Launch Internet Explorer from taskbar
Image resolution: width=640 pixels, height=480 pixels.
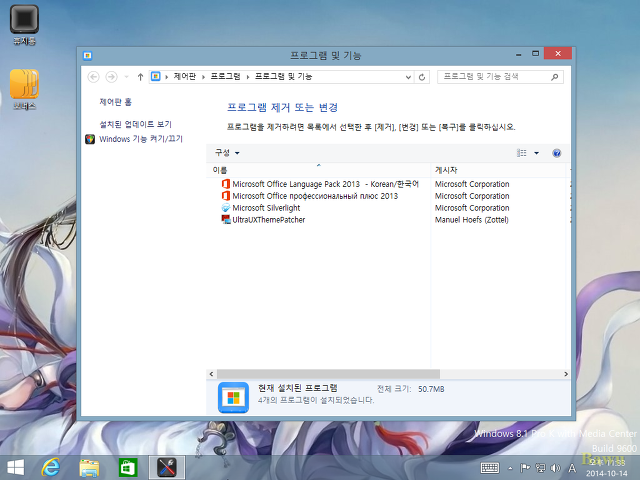[51, 467]
